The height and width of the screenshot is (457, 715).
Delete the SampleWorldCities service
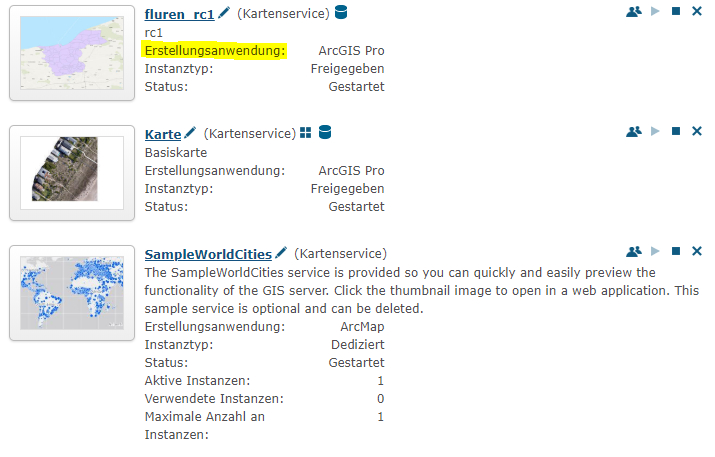(x=697, y=251)
